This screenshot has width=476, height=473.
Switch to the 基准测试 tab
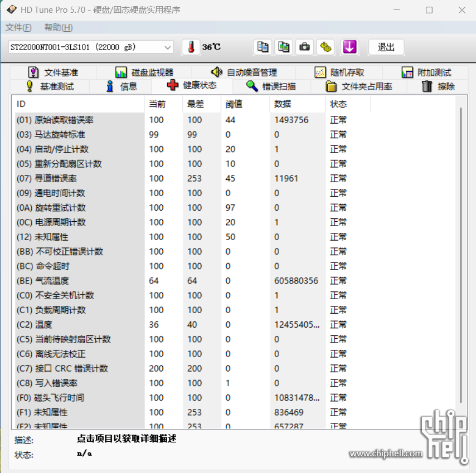(50, 86)
